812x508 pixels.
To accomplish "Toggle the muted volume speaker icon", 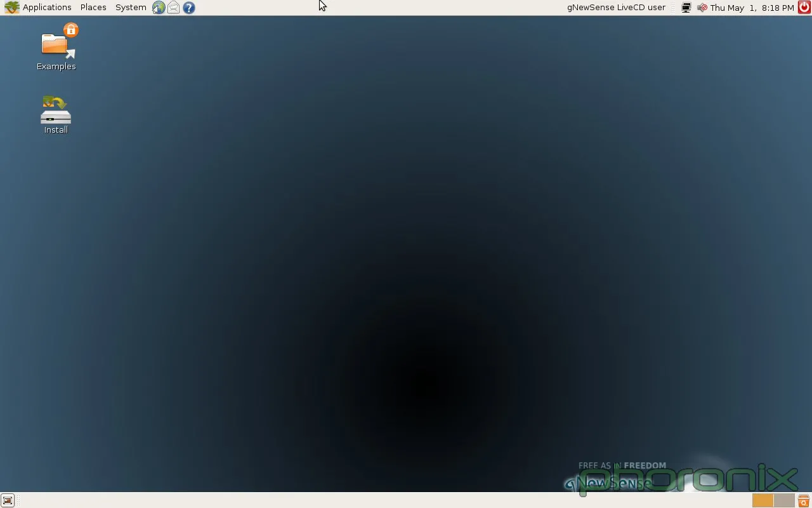I will click(x=702, y=8).
